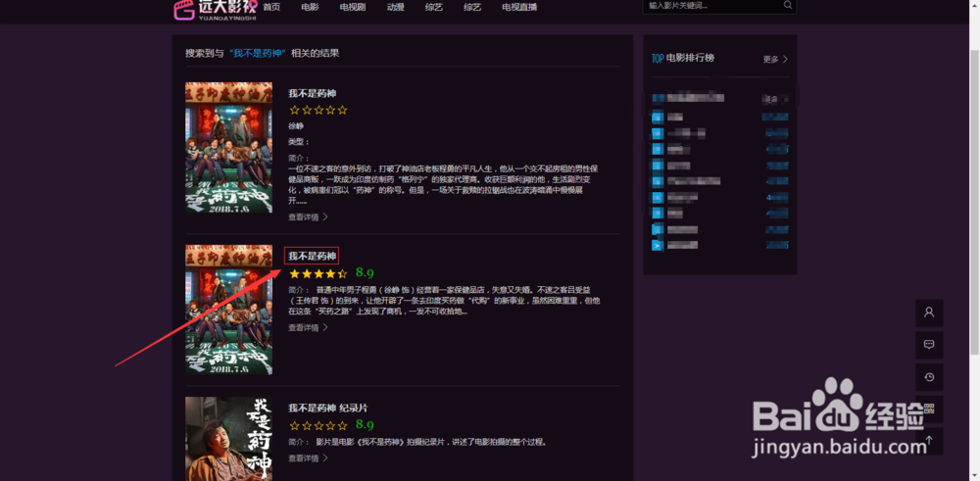Screen dimensions: 980x481
Task: Open the 电视剧 nav item
Action: (353, 8)
